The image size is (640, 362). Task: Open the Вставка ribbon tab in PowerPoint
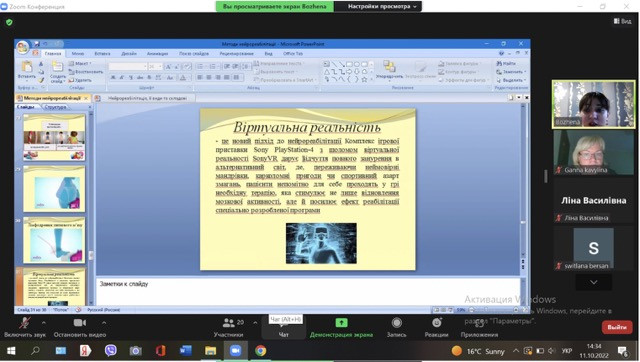point(102,53)
